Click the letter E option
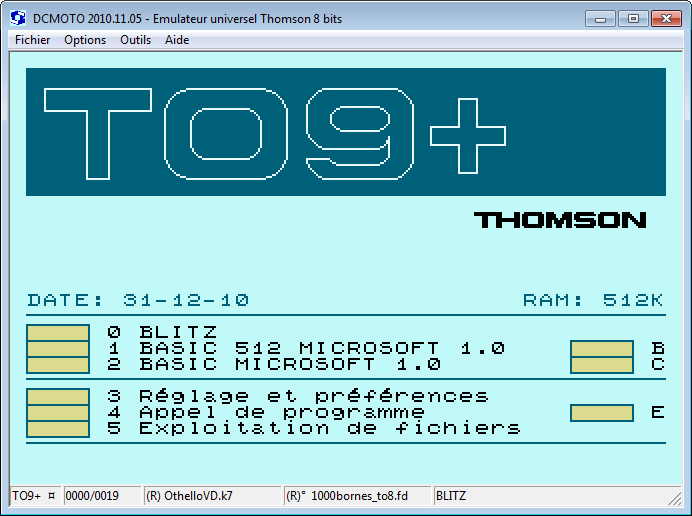692x516 pixels. [x=658, y=412]
